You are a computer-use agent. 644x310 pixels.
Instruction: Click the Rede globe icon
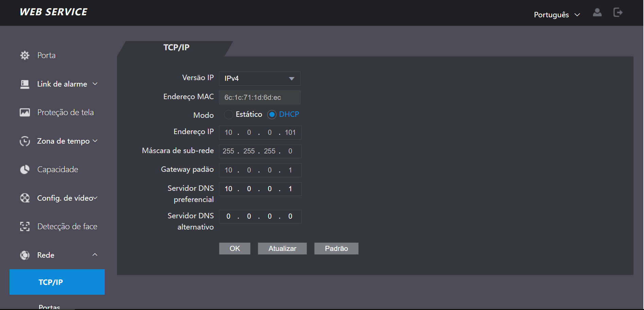(x=25, y=255)
